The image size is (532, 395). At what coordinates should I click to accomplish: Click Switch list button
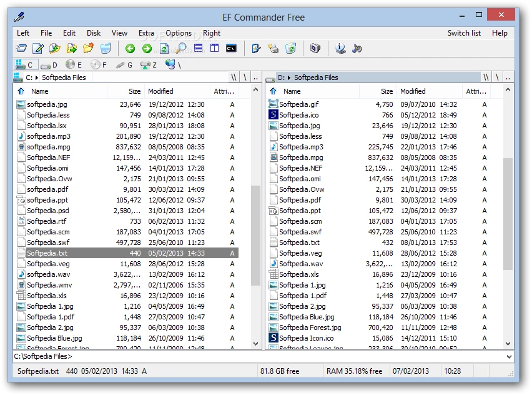click(x=464, y=33)
